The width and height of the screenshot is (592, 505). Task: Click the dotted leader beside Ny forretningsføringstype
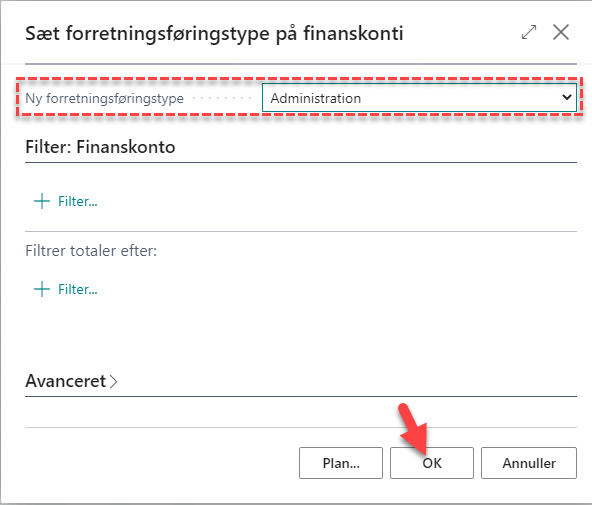(222, 99)
